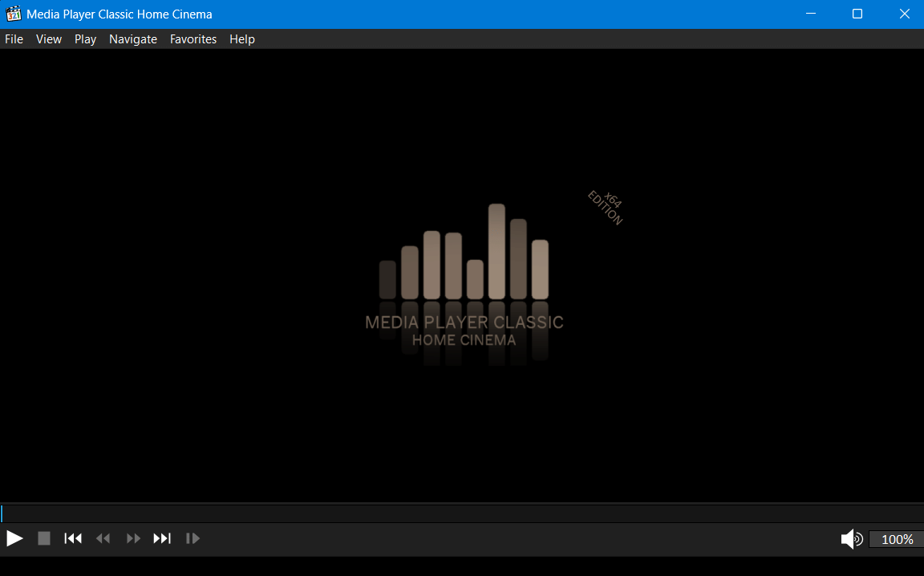Maximize the Media Player Classic window
This screenshot has width=924, height=576.
pyautogui.click(x=857, y=14)
